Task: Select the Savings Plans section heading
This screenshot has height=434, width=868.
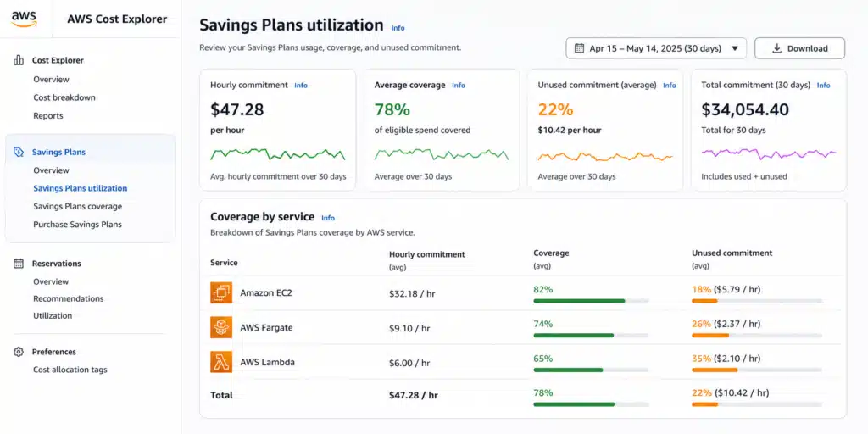Action: (x=58, y=152)
